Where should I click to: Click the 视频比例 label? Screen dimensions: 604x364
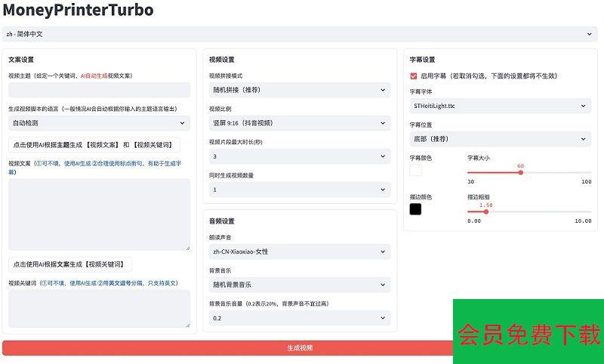(220, 109)
